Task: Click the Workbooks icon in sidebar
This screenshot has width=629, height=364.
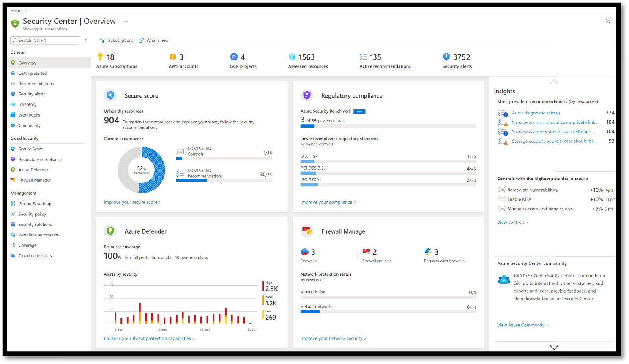Action: click(13, 115)
